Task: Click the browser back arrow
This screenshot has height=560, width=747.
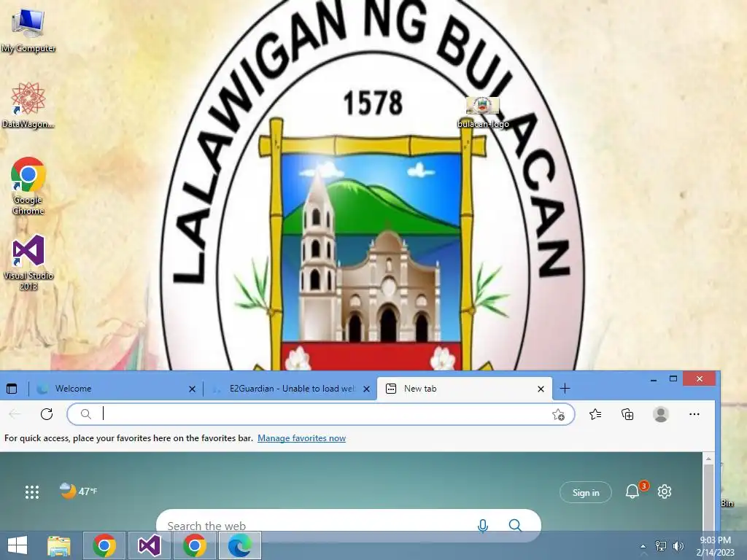Action: tap(15, 414)
